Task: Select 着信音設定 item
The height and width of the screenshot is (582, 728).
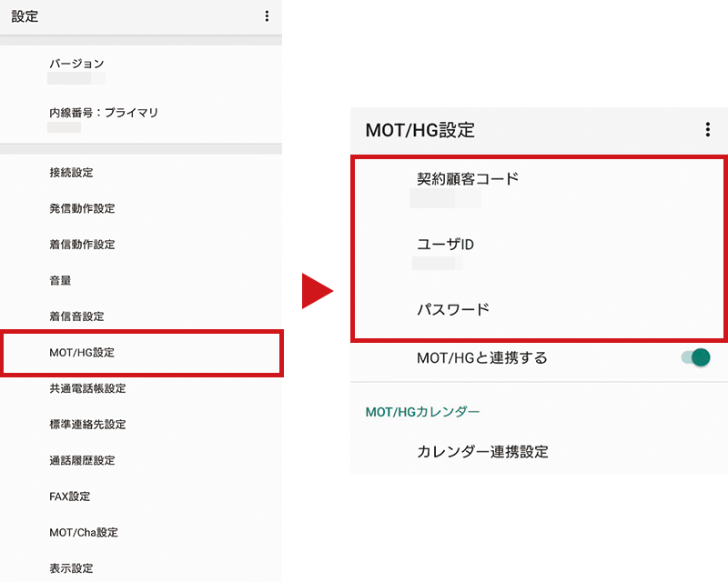Action: pyautogui.click(x=141, y=316)
